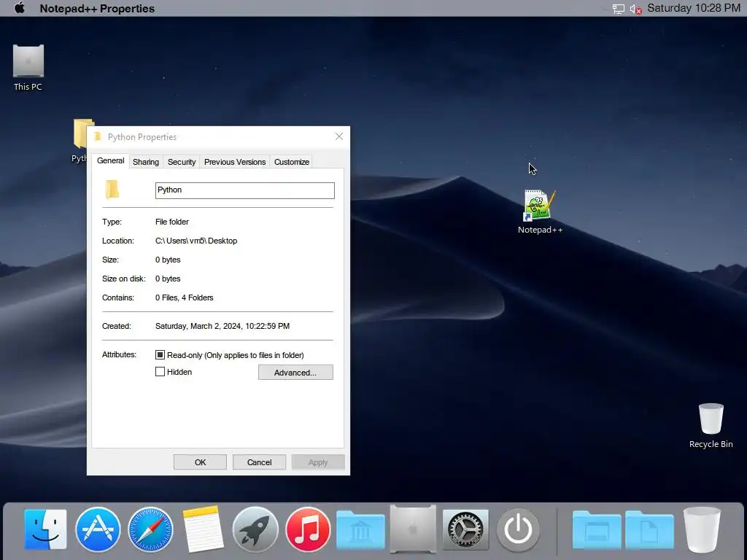Toggle the Read-only attribute checkbox
747x560 pixels.
(x=160, y=355)
